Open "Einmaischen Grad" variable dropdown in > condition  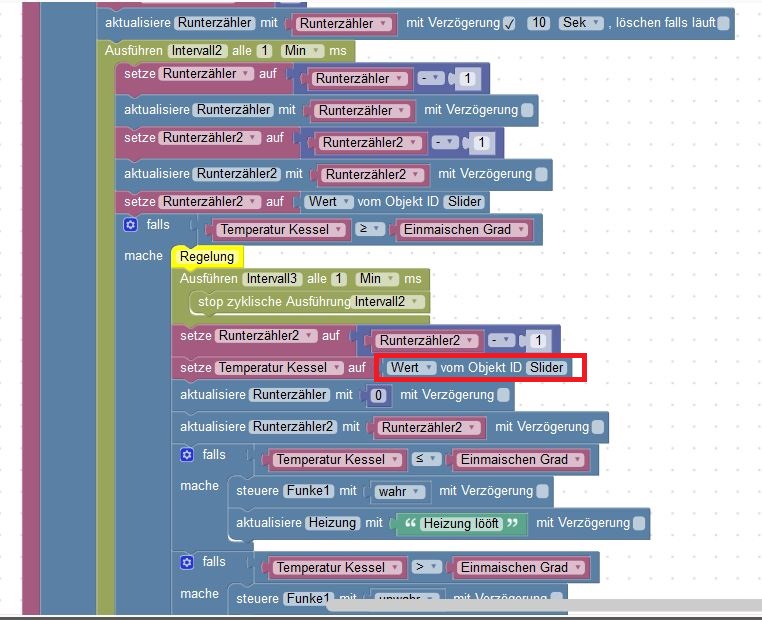[x=520, y=567]
